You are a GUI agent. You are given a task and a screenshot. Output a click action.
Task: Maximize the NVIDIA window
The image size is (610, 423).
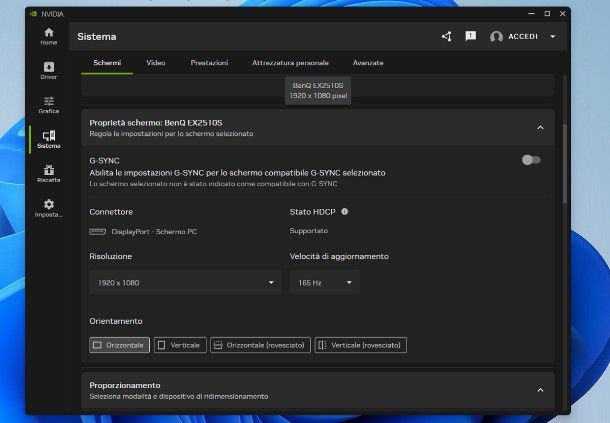(x=547, y=14)
